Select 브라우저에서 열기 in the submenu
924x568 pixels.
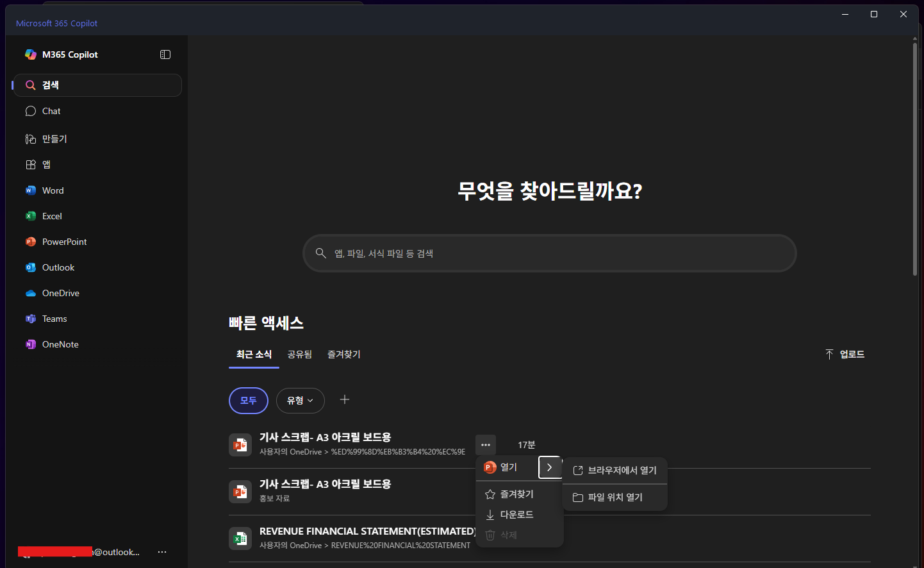click(x=615, y=471)
